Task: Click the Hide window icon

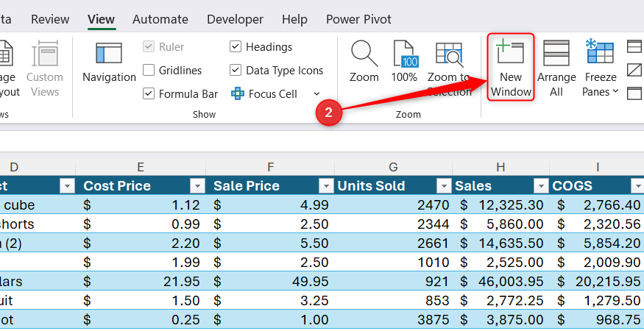Action: tap(634, 70)
